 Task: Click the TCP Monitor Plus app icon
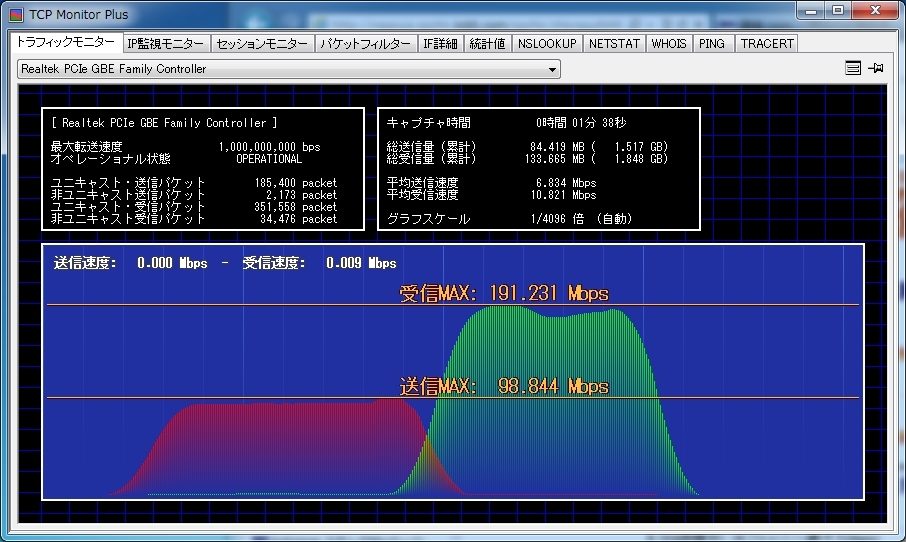click(16, 14)
